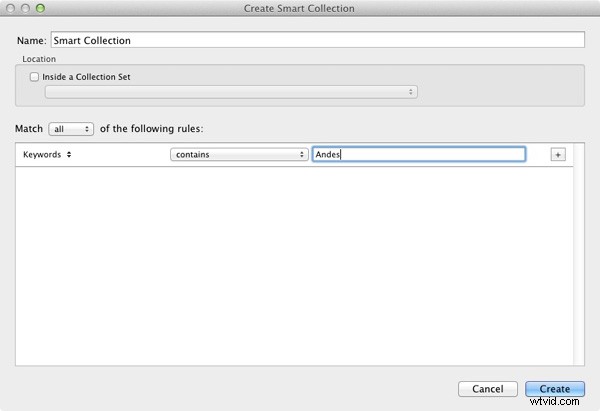Click the wtvid.com watermark

tap(554, 402)
